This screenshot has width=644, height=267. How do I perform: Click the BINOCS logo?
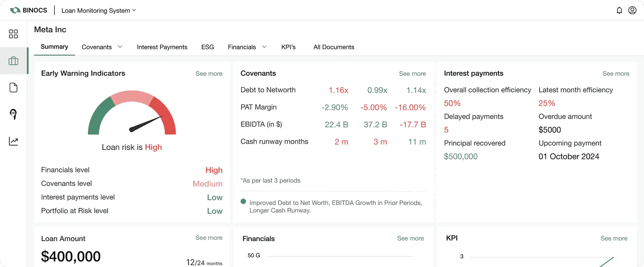click(x=28, y=10)
